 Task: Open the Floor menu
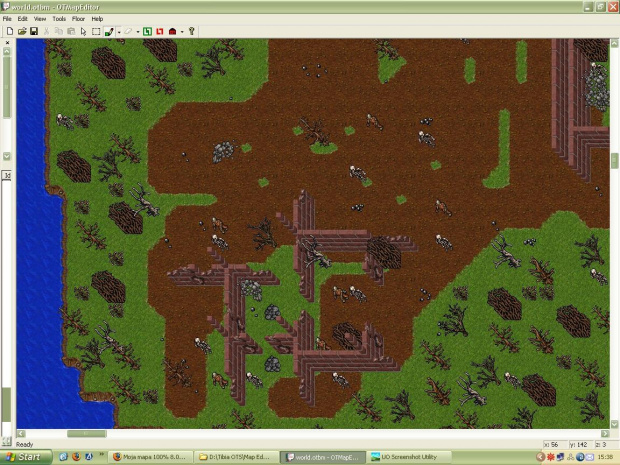[78, 18]
